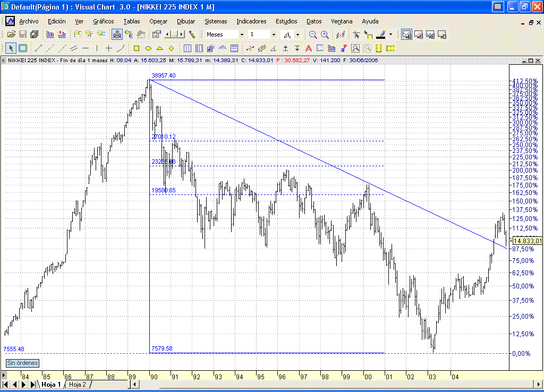Click the symbol browse ellipsis button
The width and height of the screenshot is (544, 392).
[175, 35]
